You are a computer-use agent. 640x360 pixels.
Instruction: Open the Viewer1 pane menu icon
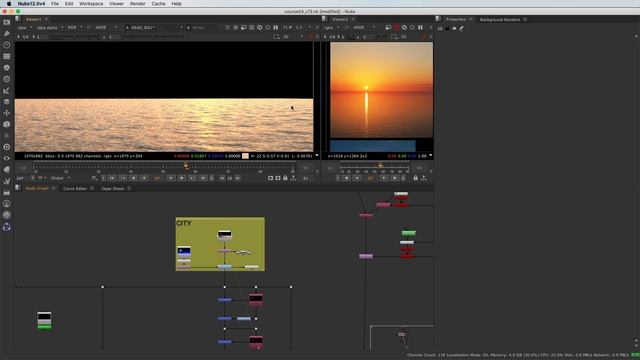click(x=18, y=19)
